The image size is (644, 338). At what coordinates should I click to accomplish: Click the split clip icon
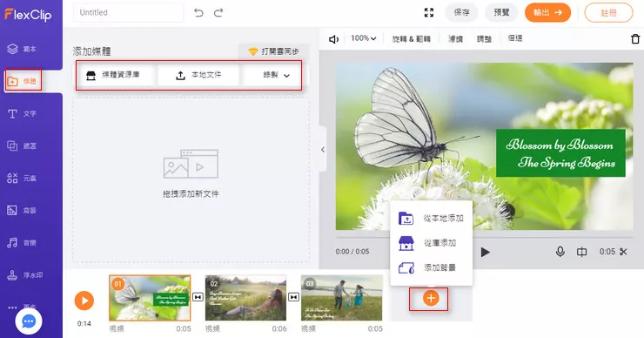pos(581,252)
